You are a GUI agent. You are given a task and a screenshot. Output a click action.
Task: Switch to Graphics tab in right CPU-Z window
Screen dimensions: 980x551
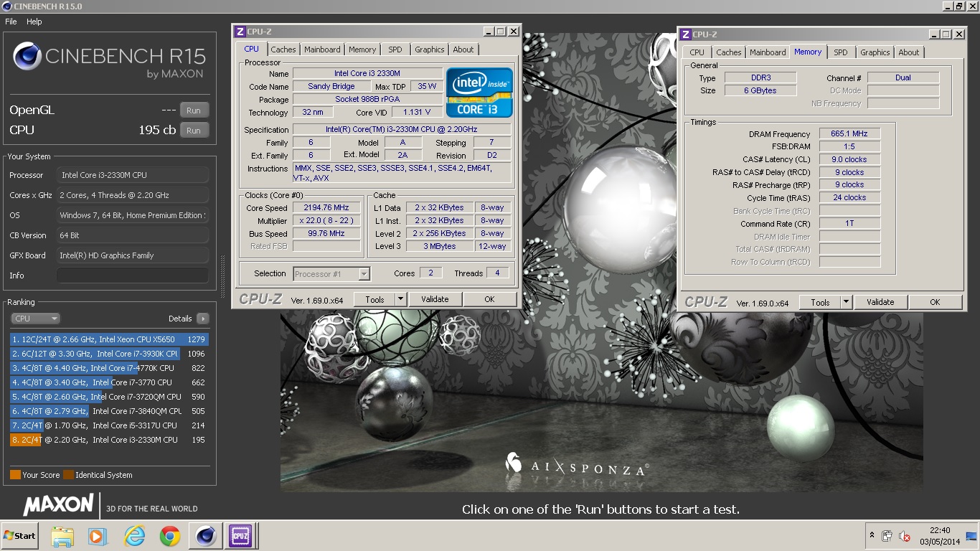875,52
